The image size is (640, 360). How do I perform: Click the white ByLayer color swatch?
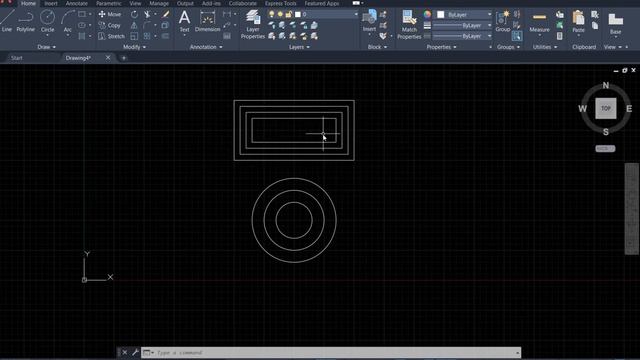441,15
